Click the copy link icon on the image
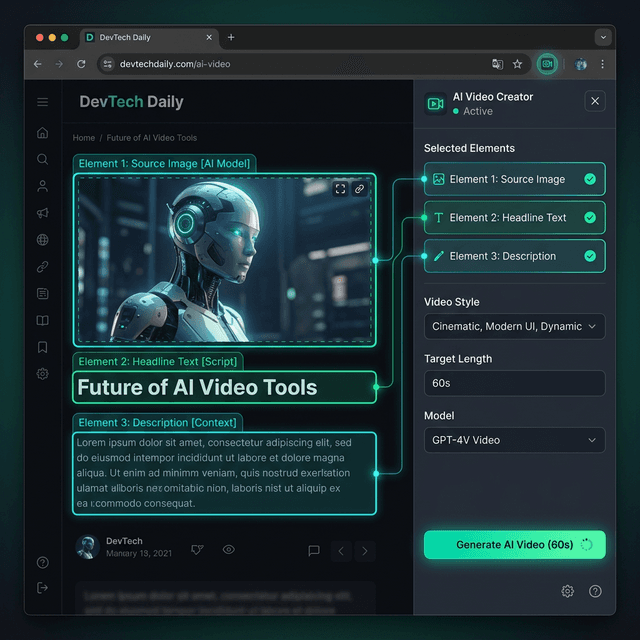Viewport: 640px width, 640px height. tap(359, 188)
